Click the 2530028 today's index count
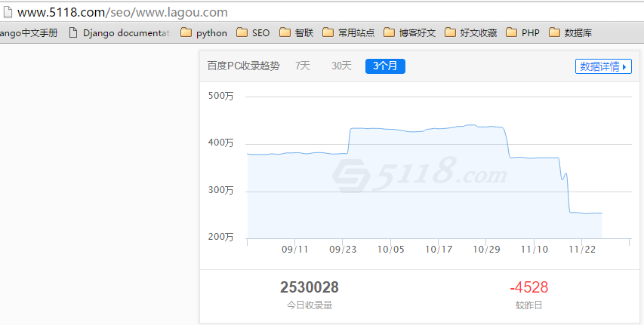The width and height of the screenshot is (644, 325). coord(309,287)
